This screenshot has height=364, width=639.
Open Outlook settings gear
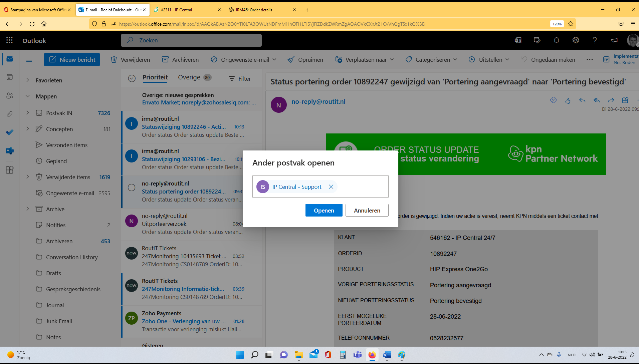point(576,40)
